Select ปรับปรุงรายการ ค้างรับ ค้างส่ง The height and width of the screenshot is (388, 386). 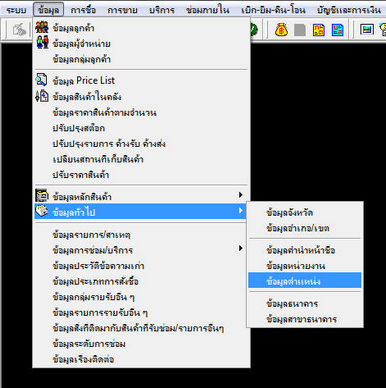tap(141, 144)
